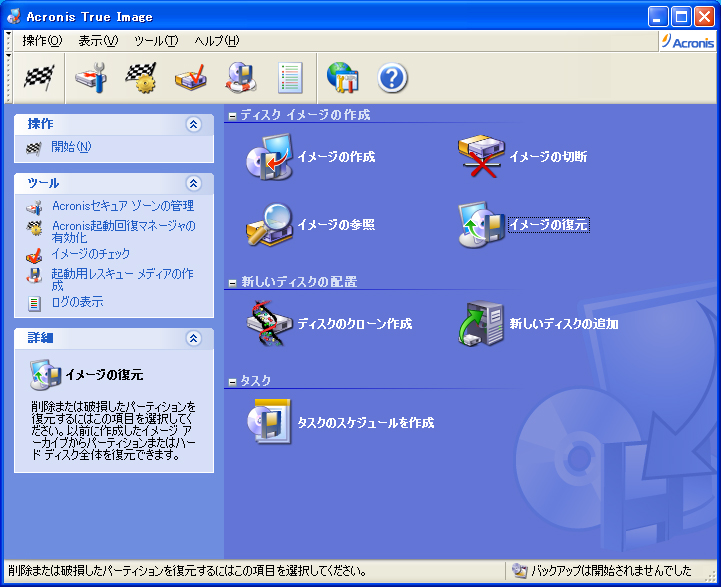Click the image check toolbar icon
The height and width of the screenshot is (587, 721).
pos(191,78)
